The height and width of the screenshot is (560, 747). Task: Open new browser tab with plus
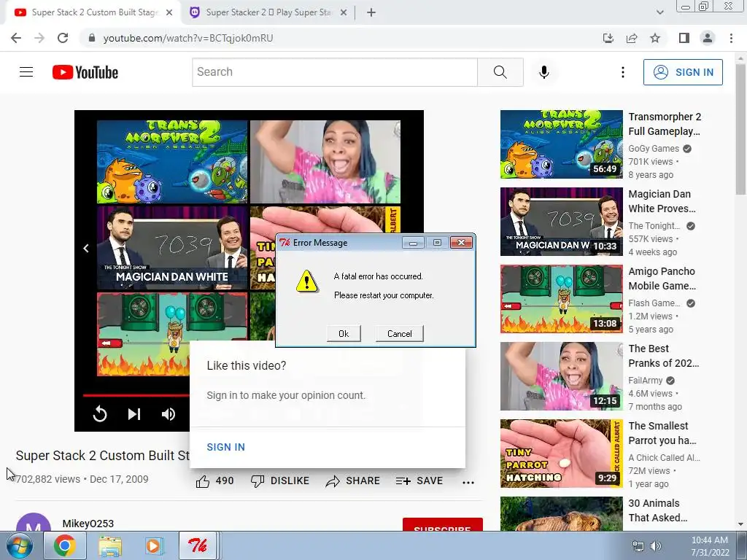coord(371,12)
